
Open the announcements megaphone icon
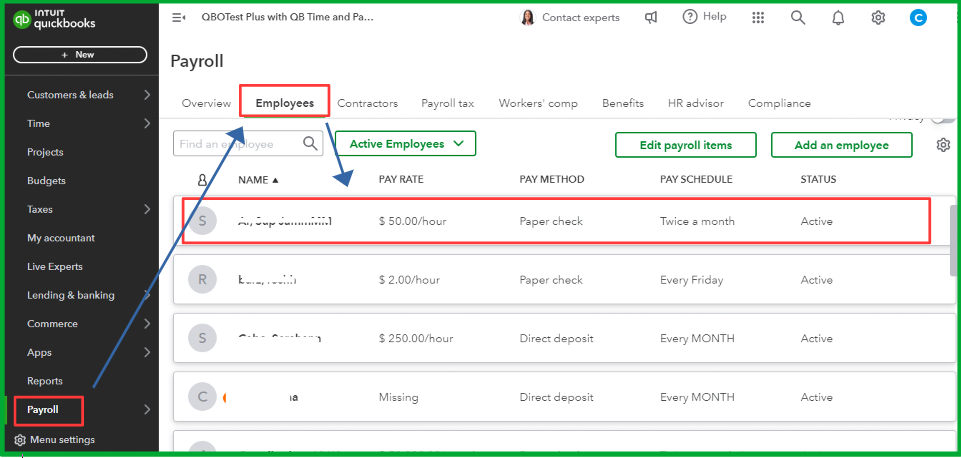point(651,18)
